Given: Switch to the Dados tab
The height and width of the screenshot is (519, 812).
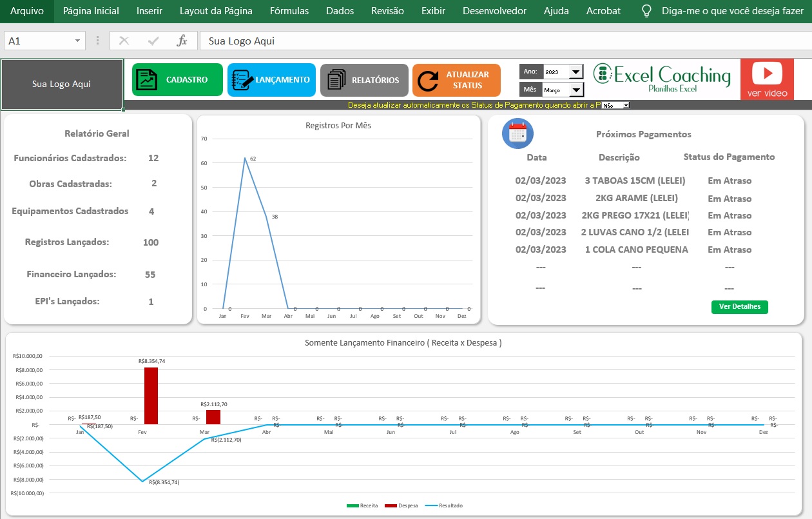Looking at the screenshot, I should coord(340,11).
